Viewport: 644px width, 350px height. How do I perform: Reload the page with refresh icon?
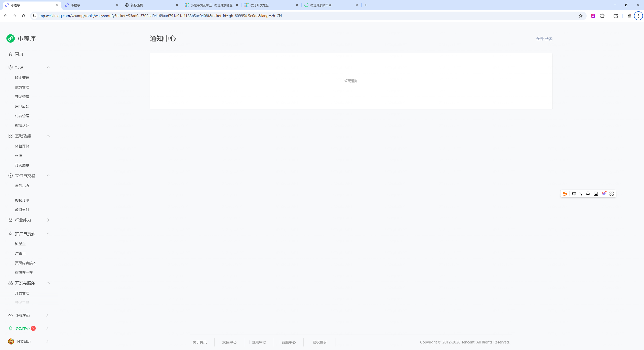(x=24, y=16)
